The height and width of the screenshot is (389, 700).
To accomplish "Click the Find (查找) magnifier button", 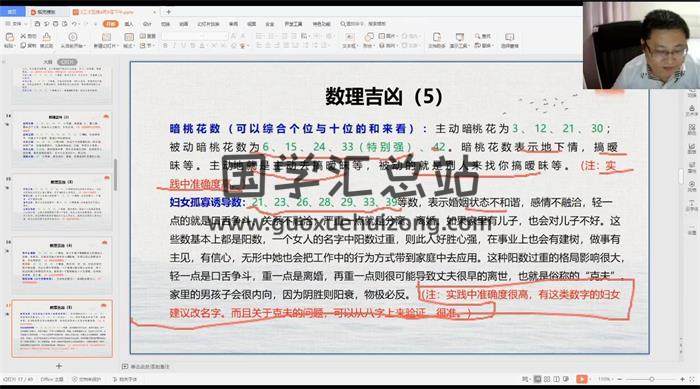I will [483, 36].
